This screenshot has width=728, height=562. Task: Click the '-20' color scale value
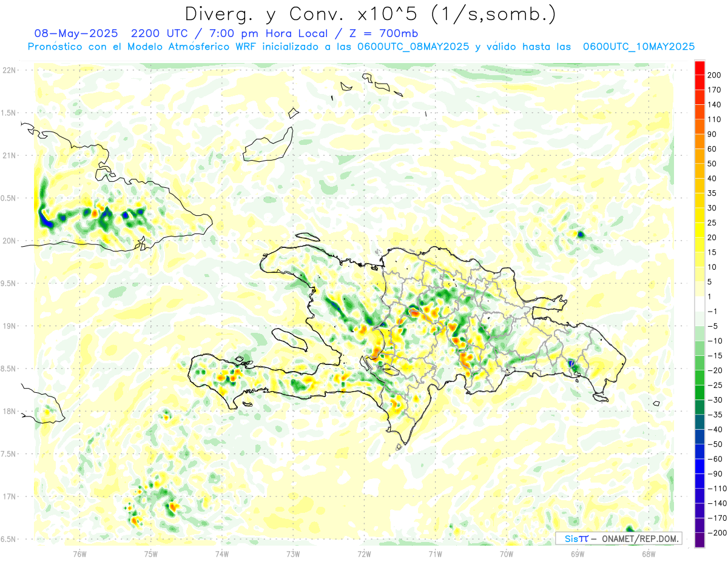click(x=714, y=370)
